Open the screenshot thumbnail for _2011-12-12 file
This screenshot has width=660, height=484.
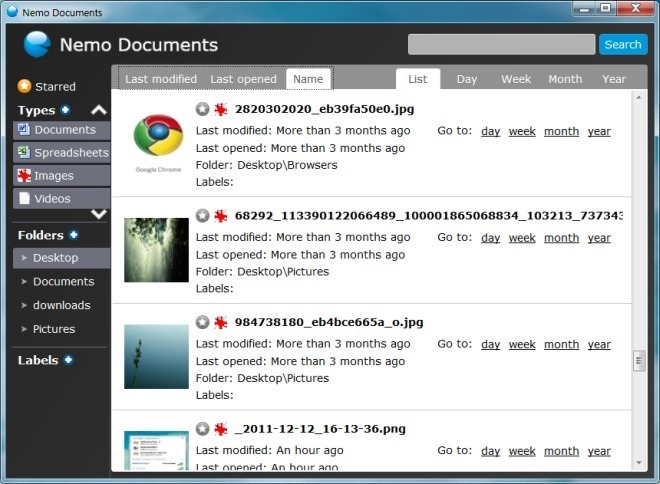pos(156,450)
